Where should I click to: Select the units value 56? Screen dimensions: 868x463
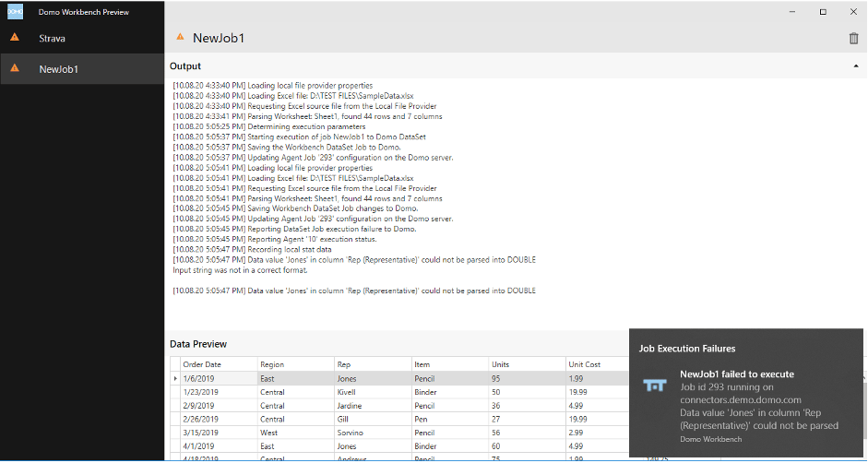coord(527,433)
